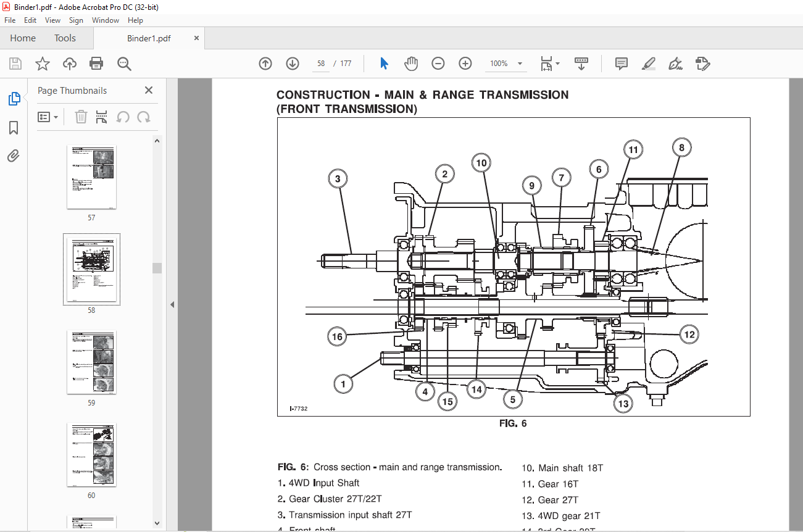This screenshot has height=532, width=803.
Task: Select page 58 thumbnail
Action: 91,270
